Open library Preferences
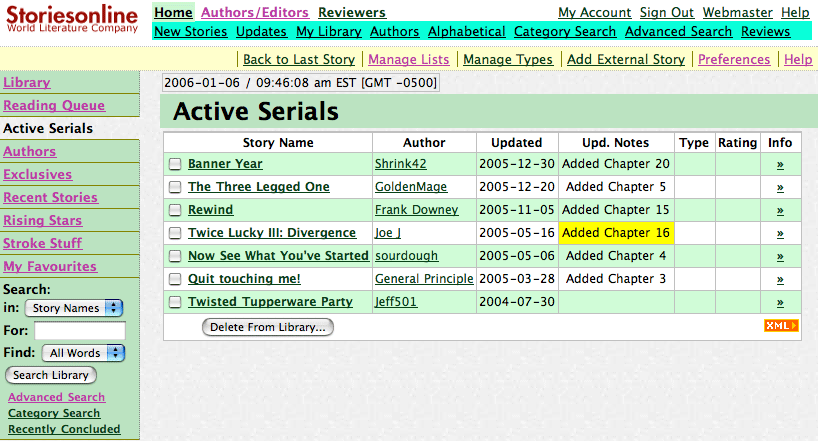 tap(734, 59)
